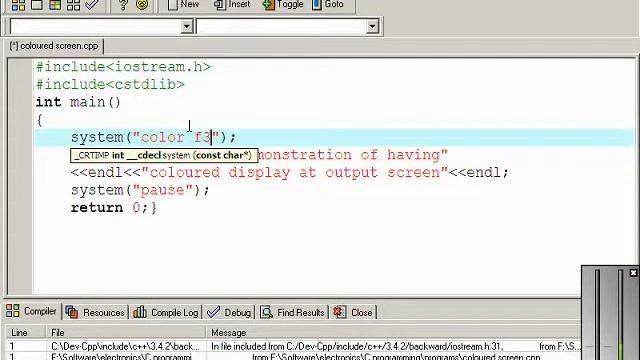Click the #include<iostream.h> code line

(123, 67)
